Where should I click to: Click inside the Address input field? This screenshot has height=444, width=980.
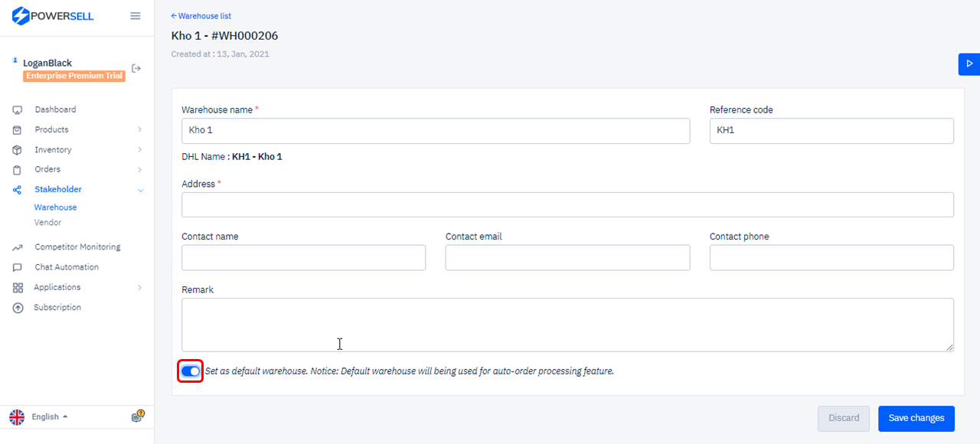[x=567, y=204]
